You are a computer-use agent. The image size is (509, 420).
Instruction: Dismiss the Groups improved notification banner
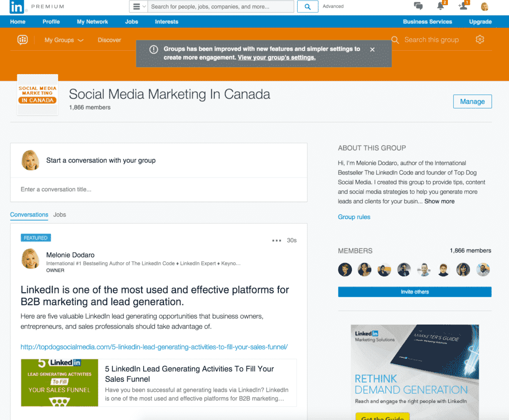pyautogui.click(x=372, y=49)
